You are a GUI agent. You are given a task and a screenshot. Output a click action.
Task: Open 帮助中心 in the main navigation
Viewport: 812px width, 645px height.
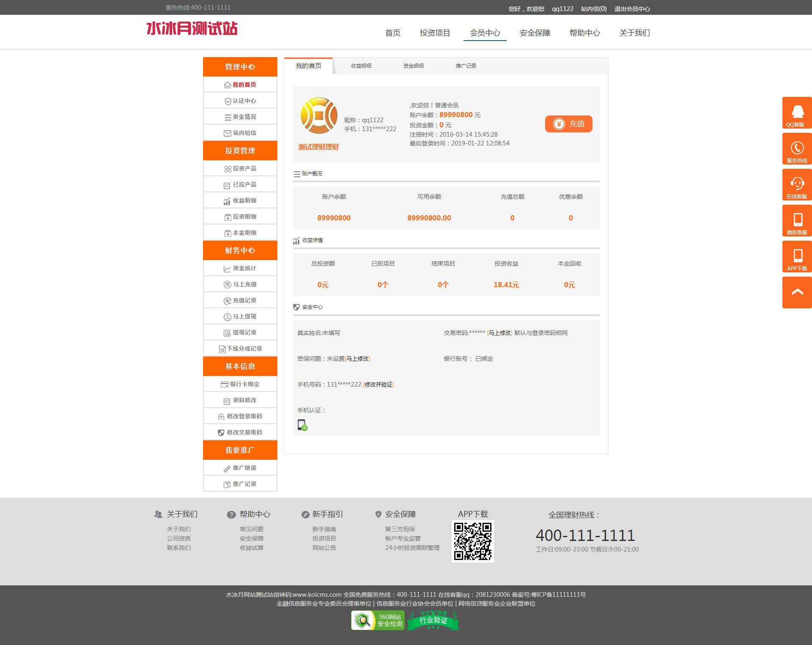coord(585,33)
